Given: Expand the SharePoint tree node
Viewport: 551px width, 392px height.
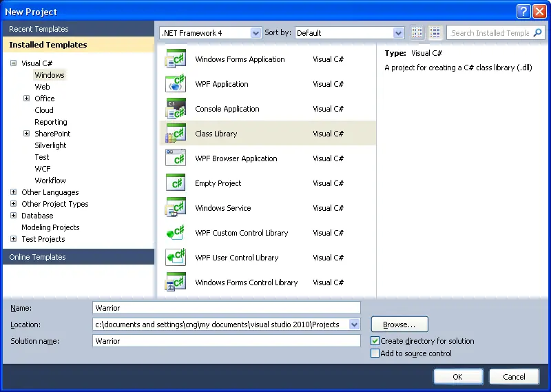Looking at the screenshot, I should 26,133.
